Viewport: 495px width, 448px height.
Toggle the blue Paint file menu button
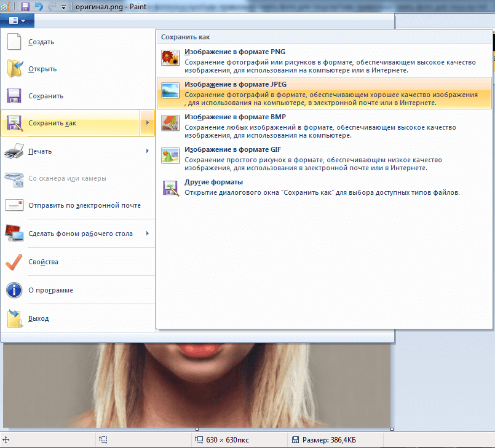click(17, 20)
